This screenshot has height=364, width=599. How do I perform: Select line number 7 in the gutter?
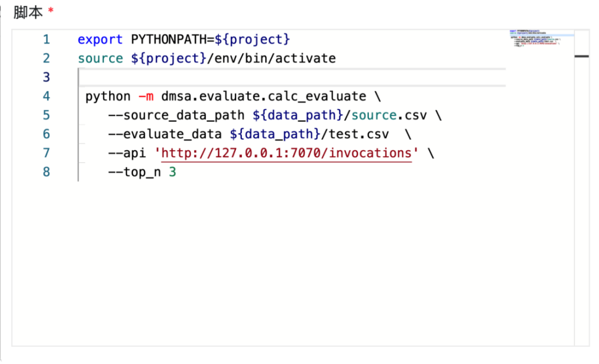click(45, 153)
